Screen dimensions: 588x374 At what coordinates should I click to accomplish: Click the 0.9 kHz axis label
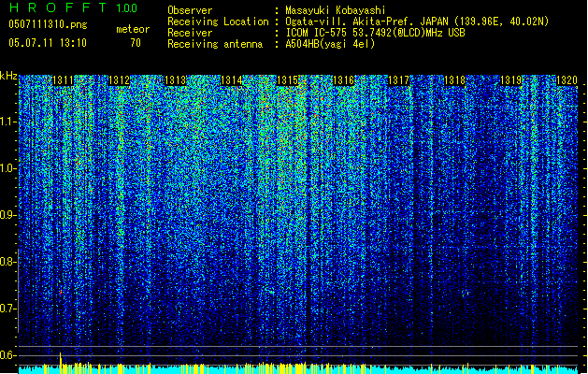7,215
